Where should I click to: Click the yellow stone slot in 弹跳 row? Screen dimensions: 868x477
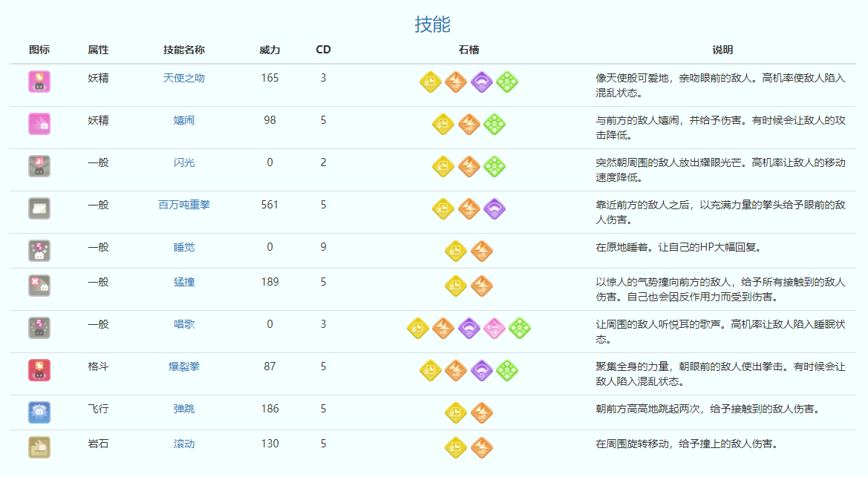coord(456,412)
